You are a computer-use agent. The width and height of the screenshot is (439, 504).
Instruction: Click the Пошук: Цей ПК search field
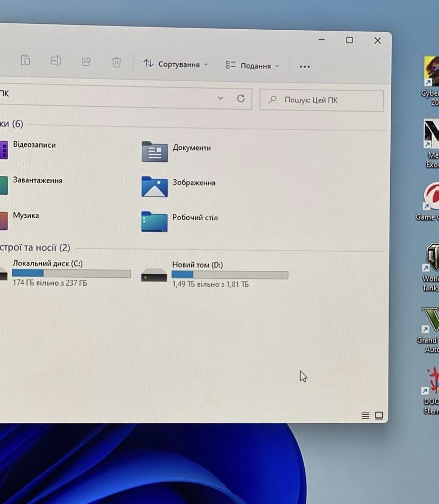(x=321, y=100)
